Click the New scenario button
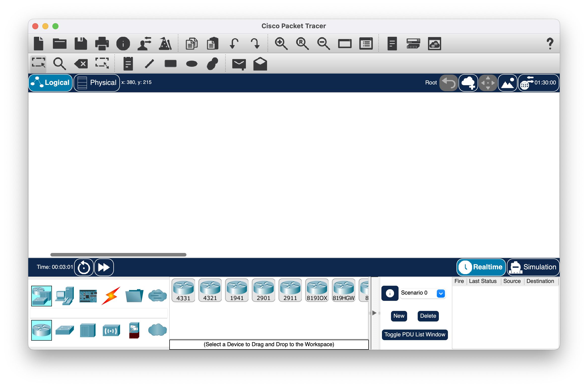This screenshot has height=387, width=588. click(399, 316)
